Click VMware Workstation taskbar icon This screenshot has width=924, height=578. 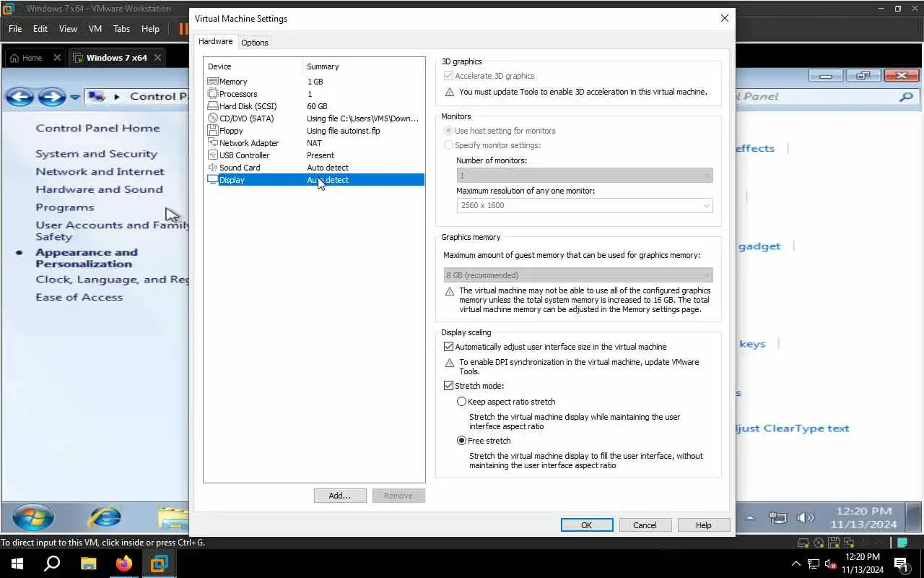pos(159,564)
